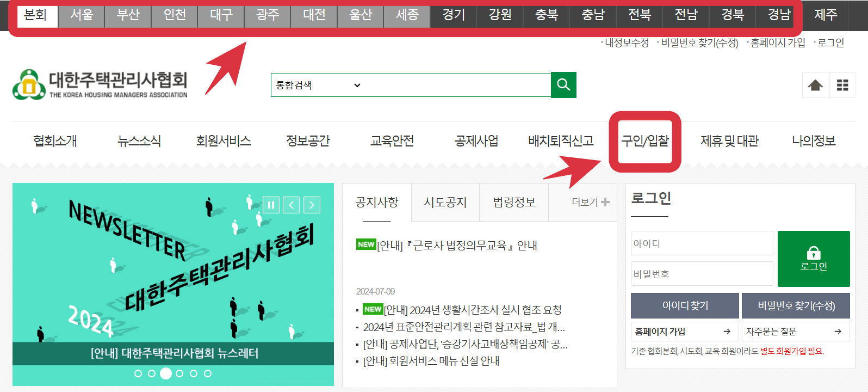Click the 아이디 찾기 button
This screenshot has height=392, width=868.
click(x=685, y=305)
